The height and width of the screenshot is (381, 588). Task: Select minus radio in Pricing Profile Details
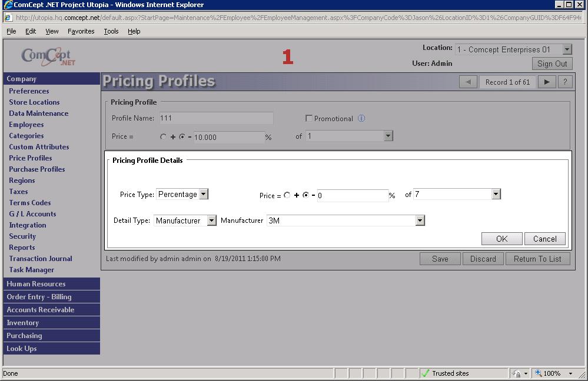tap(305, 195)
